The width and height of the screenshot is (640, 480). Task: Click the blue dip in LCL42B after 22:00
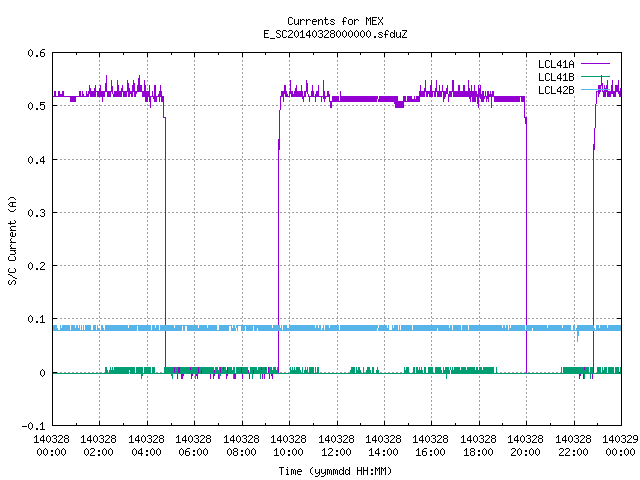coord(578,336)
